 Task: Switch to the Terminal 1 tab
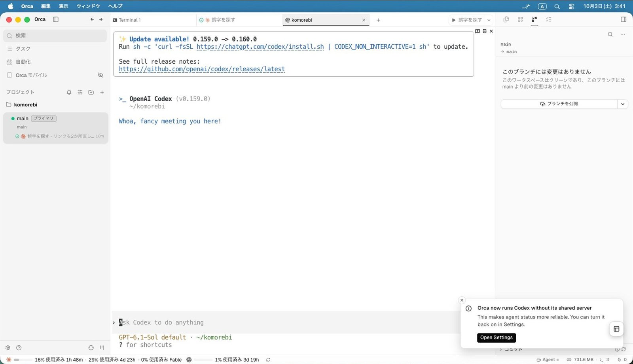pyautogui.click(x=153, y=20)
